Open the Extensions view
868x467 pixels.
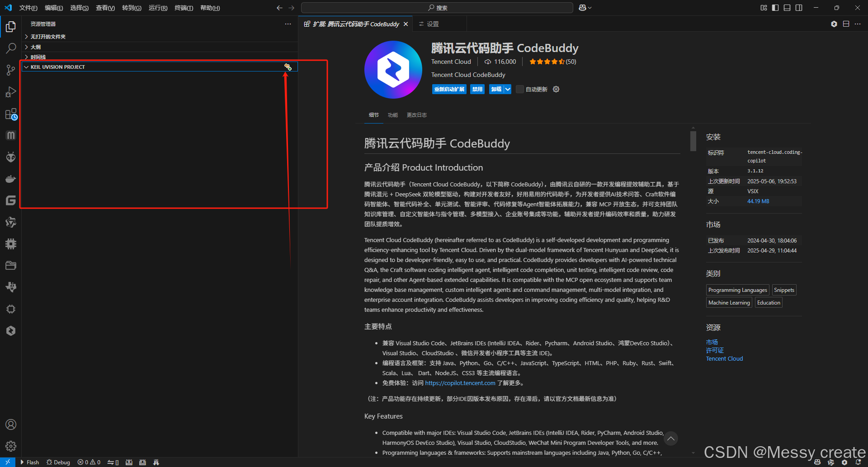pos(11,114)
